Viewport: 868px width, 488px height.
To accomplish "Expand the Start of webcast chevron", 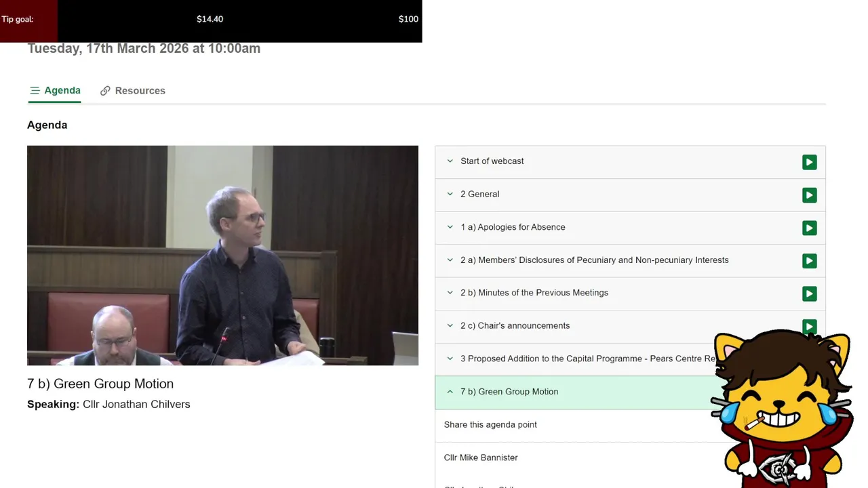I will 450,161.
